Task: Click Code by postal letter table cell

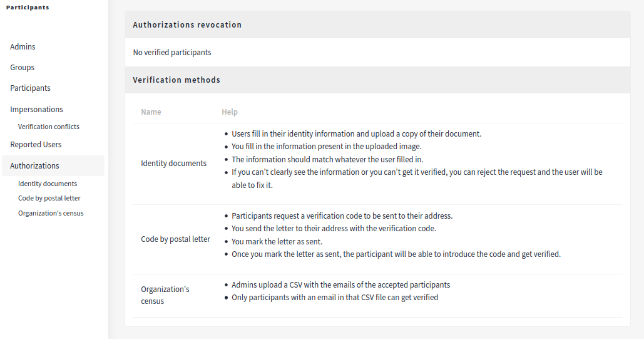Action: (x=175, y=239)
